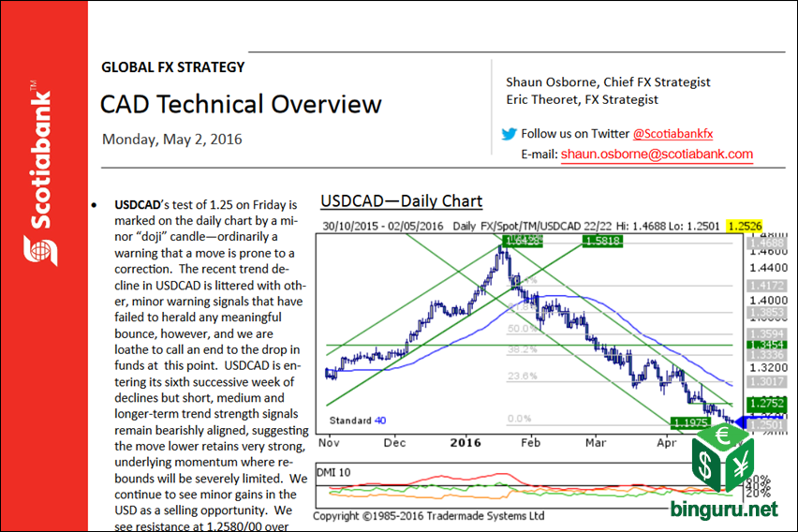
Task: Click the gray 1.4172 price label
Action: [767, 286]
